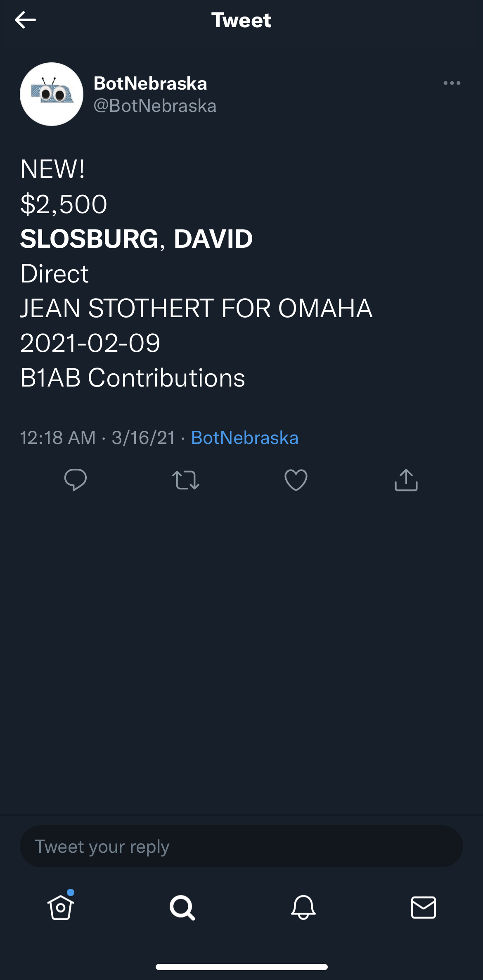This screenshot has width=483, height=980.
Task: Tap the 12:18 AM timestamp
Action: click(58, 438)
